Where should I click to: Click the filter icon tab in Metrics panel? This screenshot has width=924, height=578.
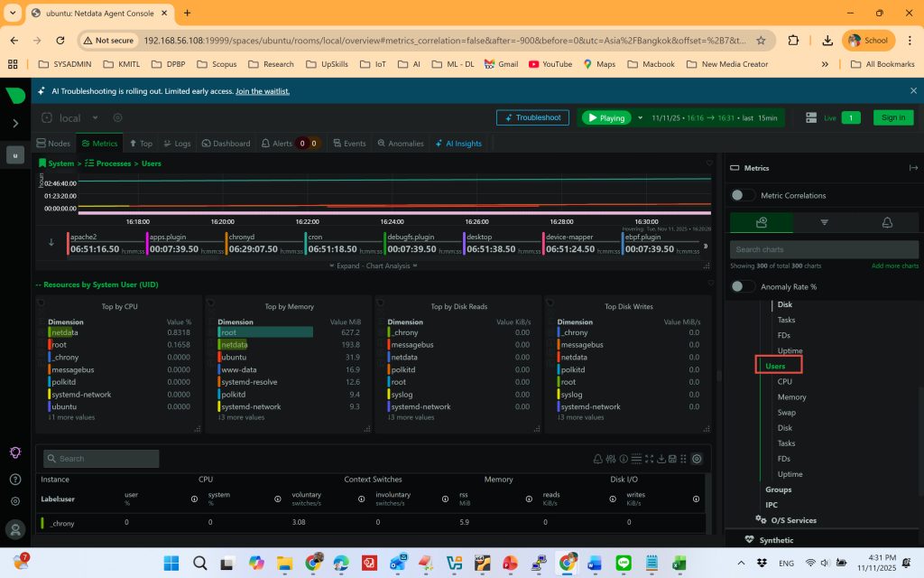pyautogui.click(x=824, y=222)
